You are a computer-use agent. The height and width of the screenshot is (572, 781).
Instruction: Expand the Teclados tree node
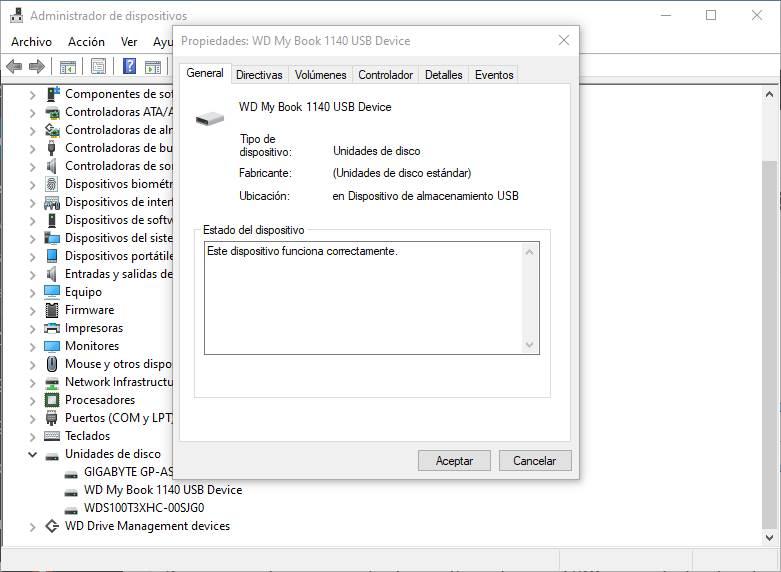pyautogui.click(x=32, y=436)
